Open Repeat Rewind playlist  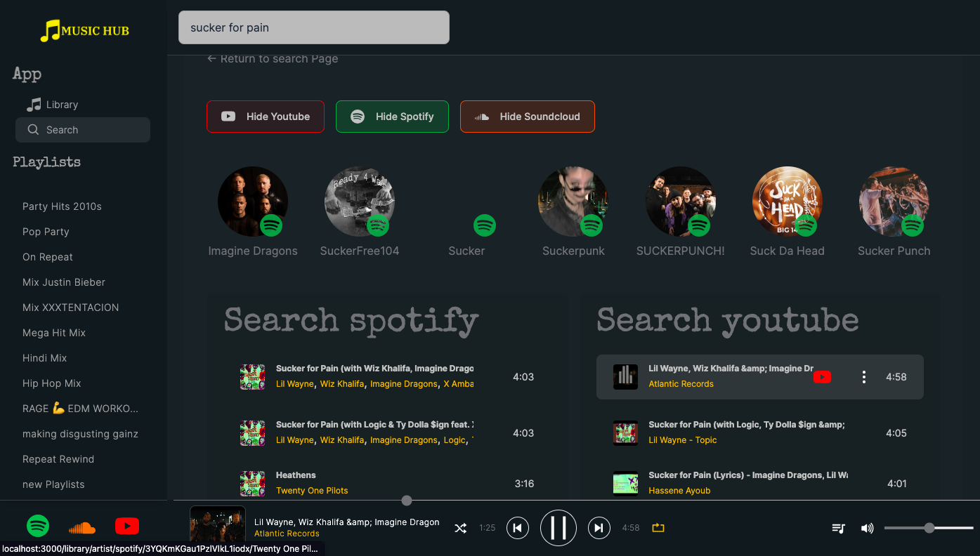pos(58,459)
